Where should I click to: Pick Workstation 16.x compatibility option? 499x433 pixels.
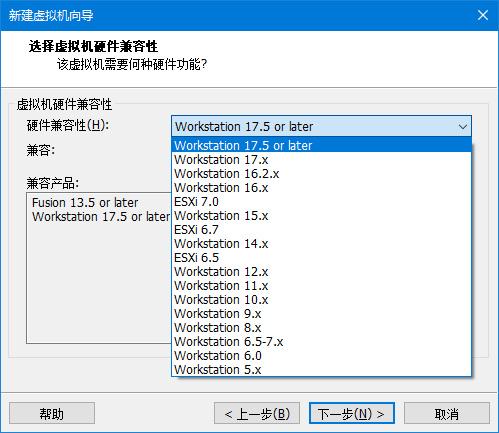click(321, 188)
